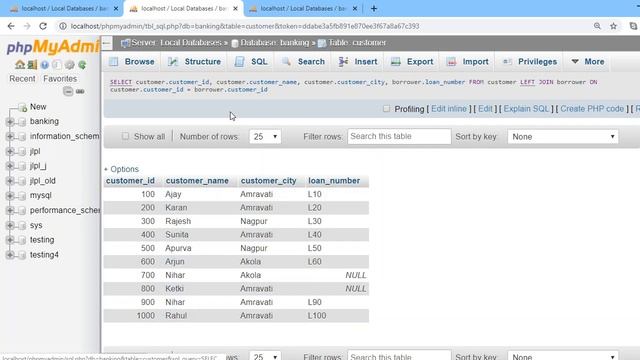Image resolution: width=640 pixels, height=360 pixels.
Task: Reload the navigation panel (green arrow)
Action: [82, 64]
